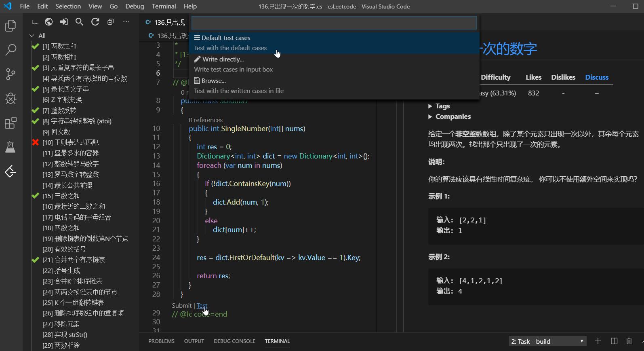Open problem [2] 两数相加
The height and width of the screenshot is (351, 644).
point(59,57)
